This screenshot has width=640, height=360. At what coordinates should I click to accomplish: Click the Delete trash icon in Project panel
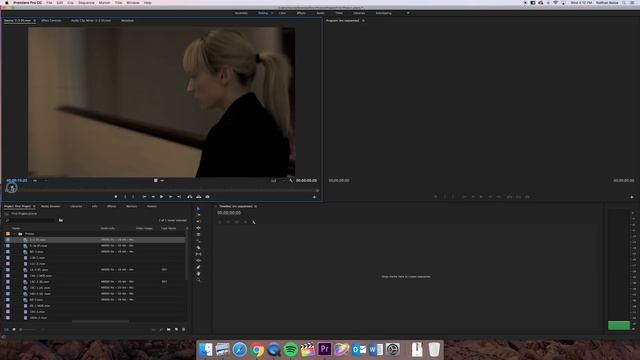point(184,329)
